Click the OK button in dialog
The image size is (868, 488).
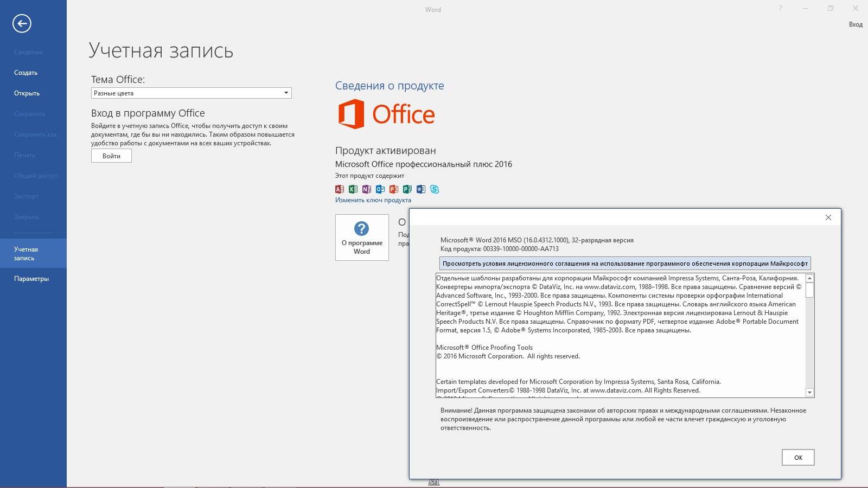tap(798, 457)
